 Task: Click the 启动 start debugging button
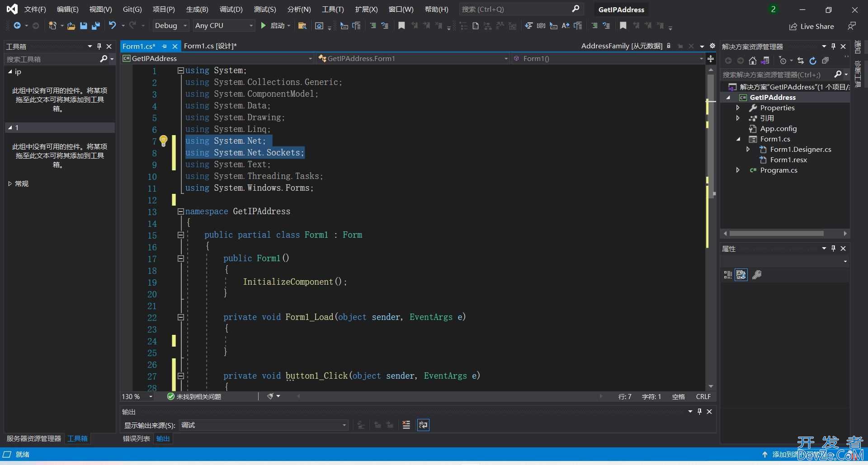[275, 26]
